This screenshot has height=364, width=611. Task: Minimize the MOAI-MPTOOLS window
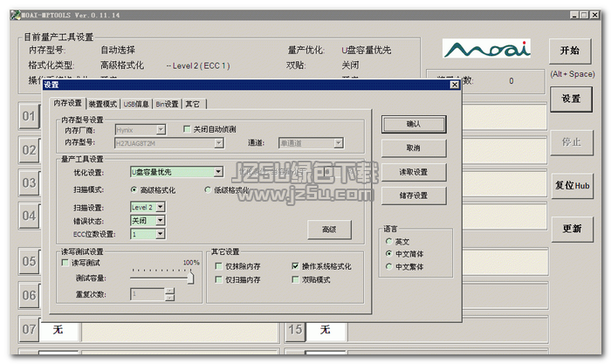[574, 15]
